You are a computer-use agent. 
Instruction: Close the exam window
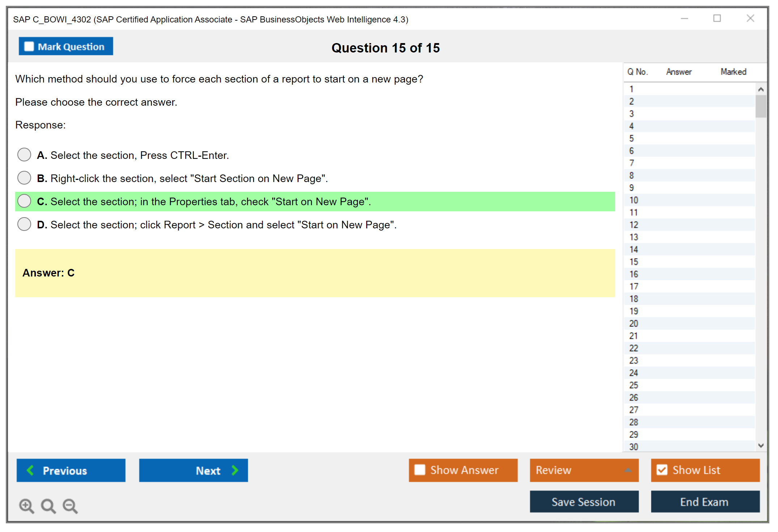750,18
